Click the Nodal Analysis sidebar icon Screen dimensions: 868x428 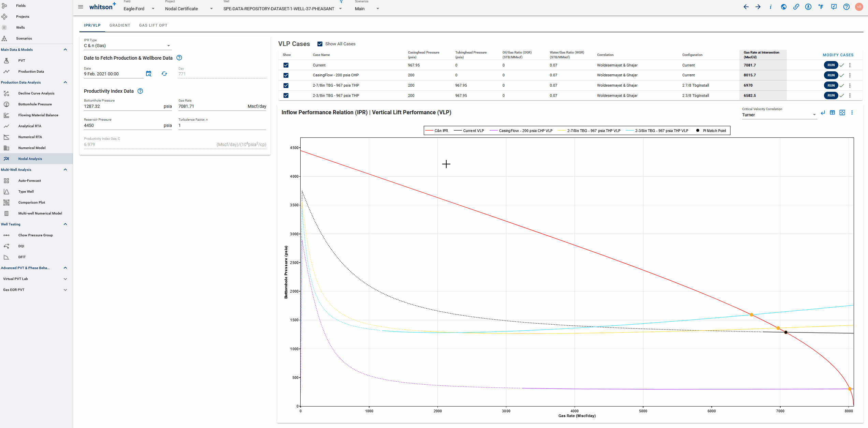tap(7, 159)
